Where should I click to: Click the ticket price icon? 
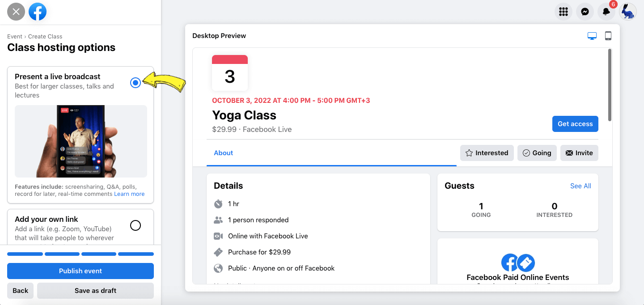[218, 252]
